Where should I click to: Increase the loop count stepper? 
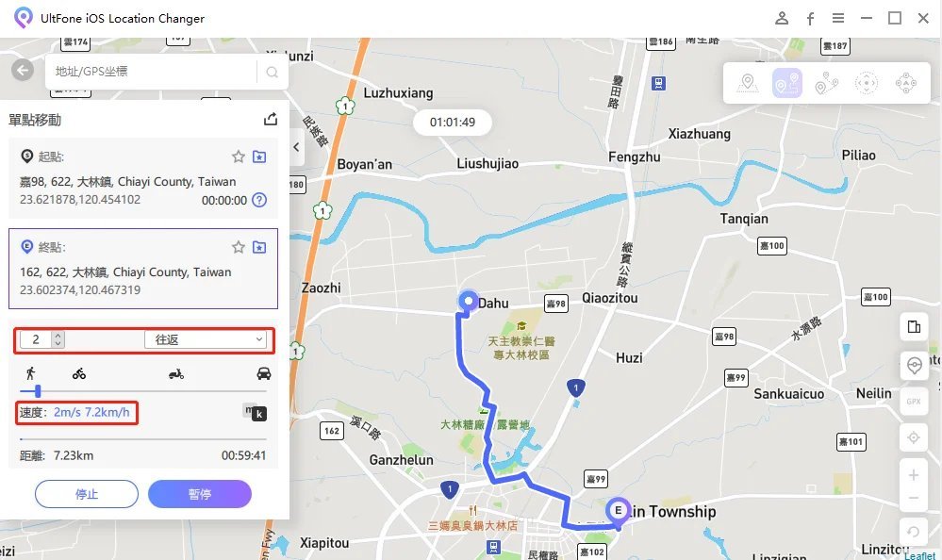click(x=58, y=336)
